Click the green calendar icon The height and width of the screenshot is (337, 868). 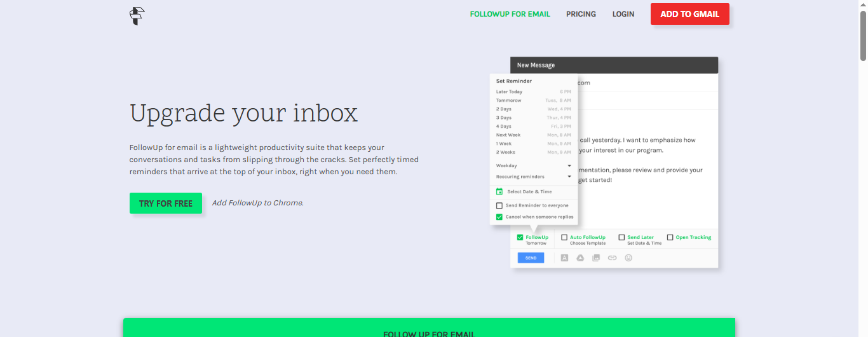point(499,191)
